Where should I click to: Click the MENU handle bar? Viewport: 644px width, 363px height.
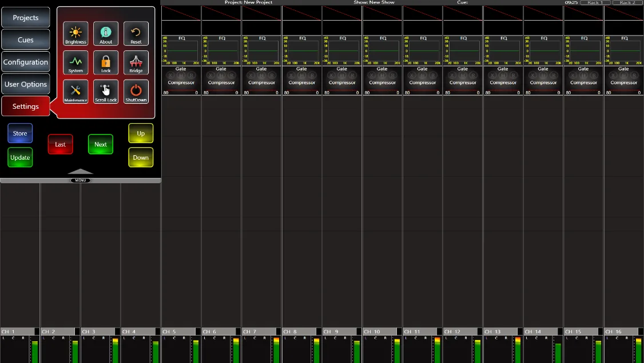81,180
